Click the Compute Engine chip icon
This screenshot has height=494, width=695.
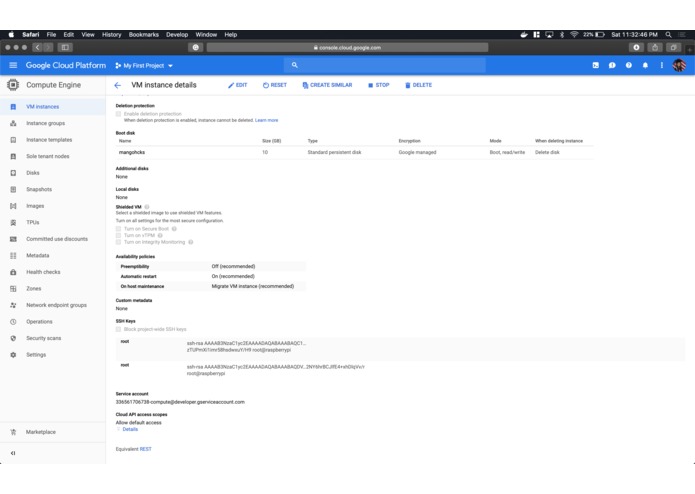click(13, 85)
